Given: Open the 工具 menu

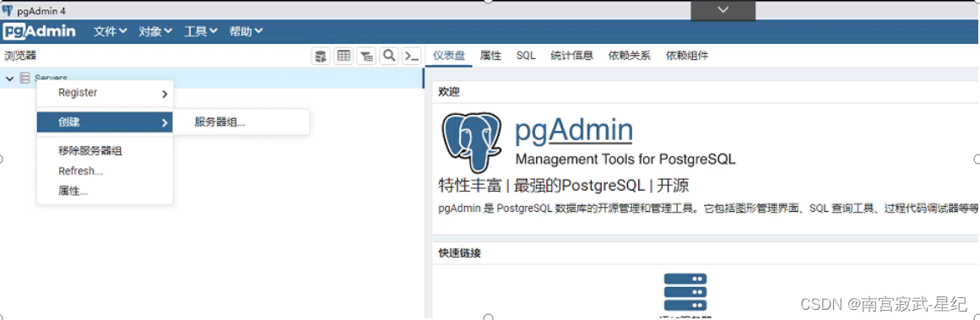Looking at the screenshot, I should pos(201,31).
